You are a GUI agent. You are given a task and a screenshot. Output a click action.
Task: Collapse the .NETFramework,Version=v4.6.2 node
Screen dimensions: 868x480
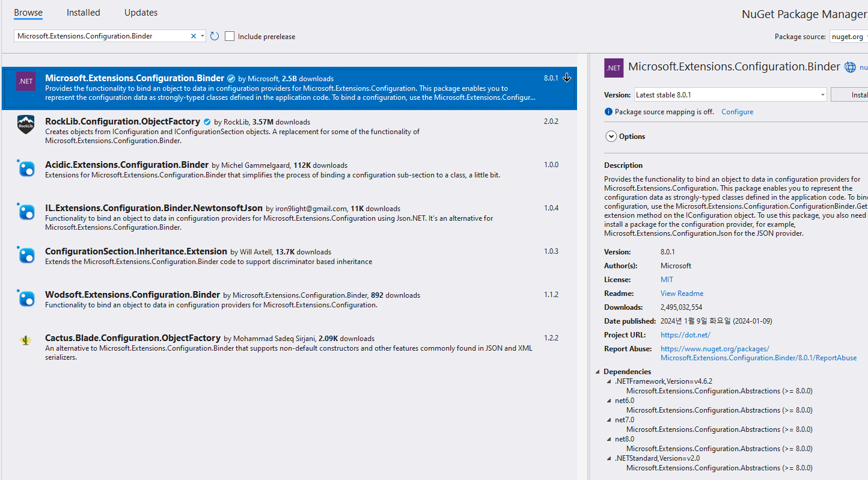609,381
